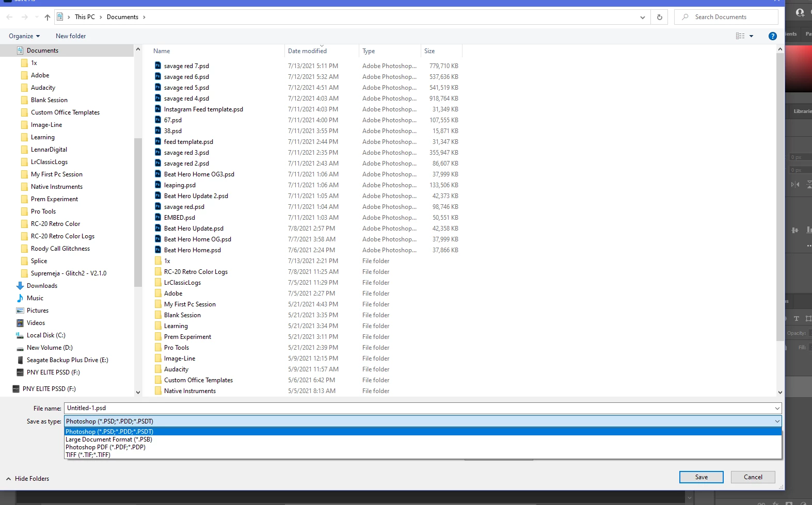This screenshot has width=812, height=505.
Task: Select the leaping.psd Photoshop file icon
Action: coord(158,185)
